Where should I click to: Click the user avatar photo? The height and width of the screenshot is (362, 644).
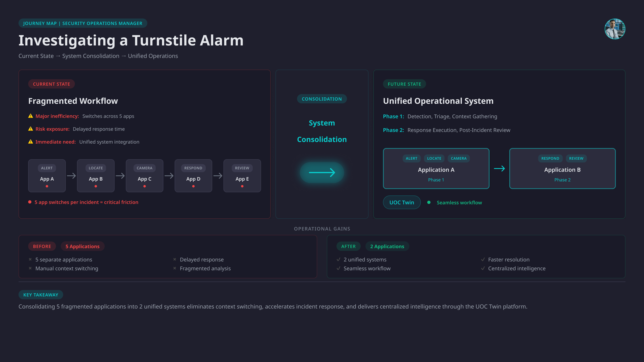tap(615, 29)
